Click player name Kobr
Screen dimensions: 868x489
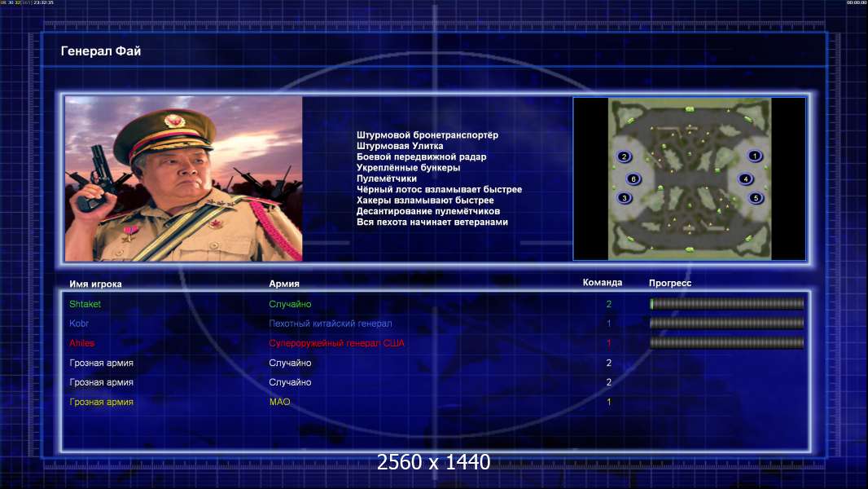click(x=79, y=324)
